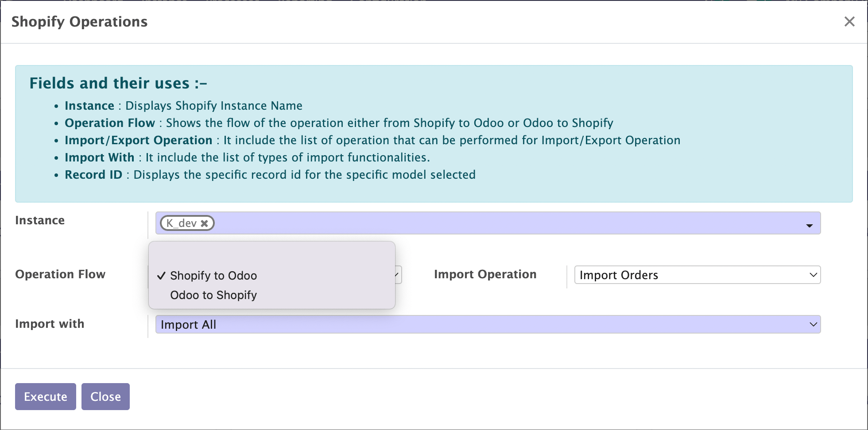The height and width of the screenshot is (430, 868).
Task: Choose Odoo to Shopify from the list
Action: [x=213, y=295]
